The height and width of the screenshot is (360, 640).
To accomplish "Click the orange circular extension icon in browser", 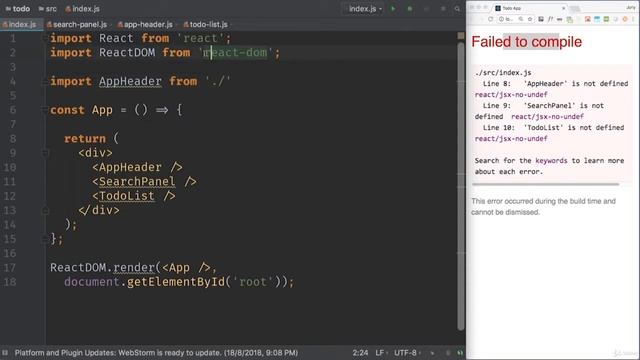I will [x=625, y=19].
